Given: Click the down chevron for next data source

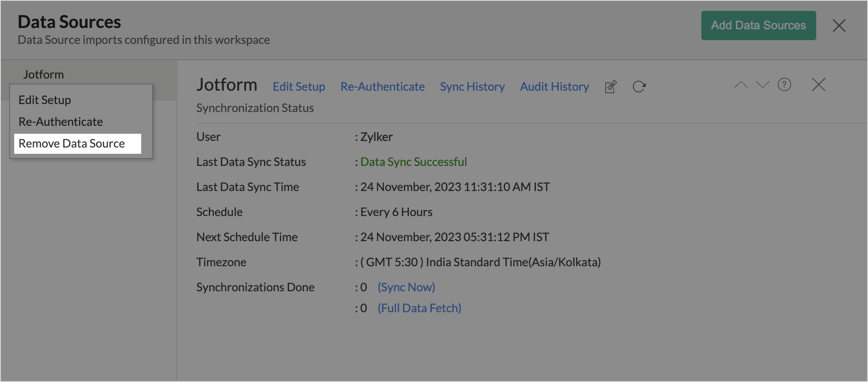Looking at the screenshot, I should (x=763, y=85).
